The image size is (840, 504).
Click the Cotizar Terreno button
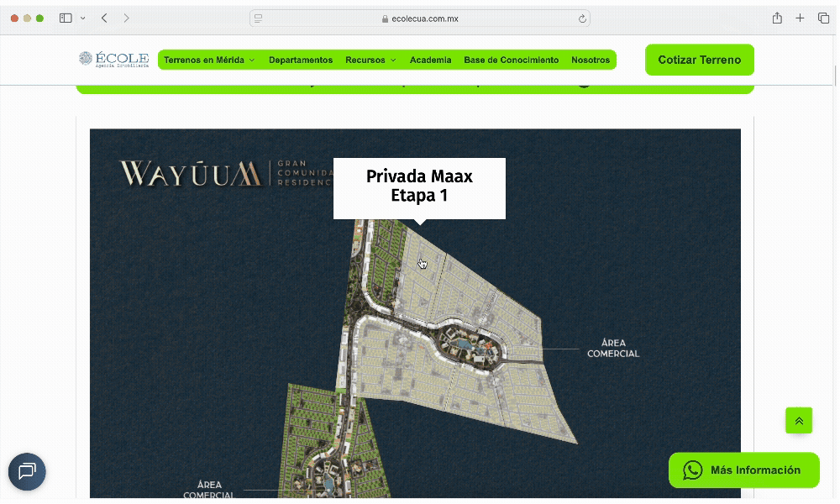[699, 60]
